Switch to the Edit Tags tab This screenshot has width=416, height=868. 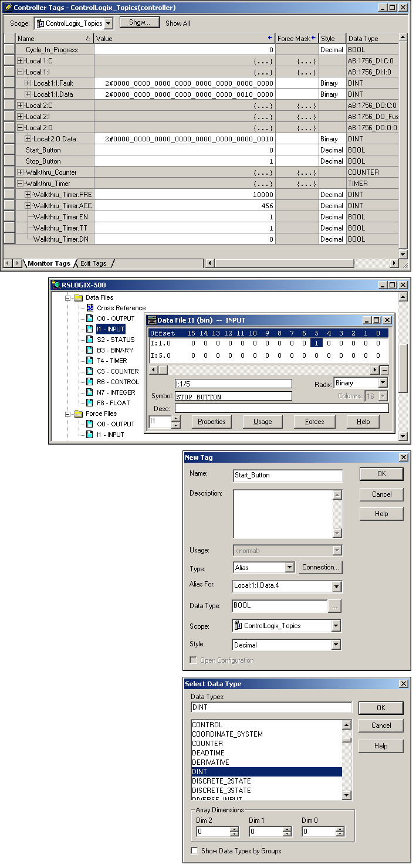93,263
